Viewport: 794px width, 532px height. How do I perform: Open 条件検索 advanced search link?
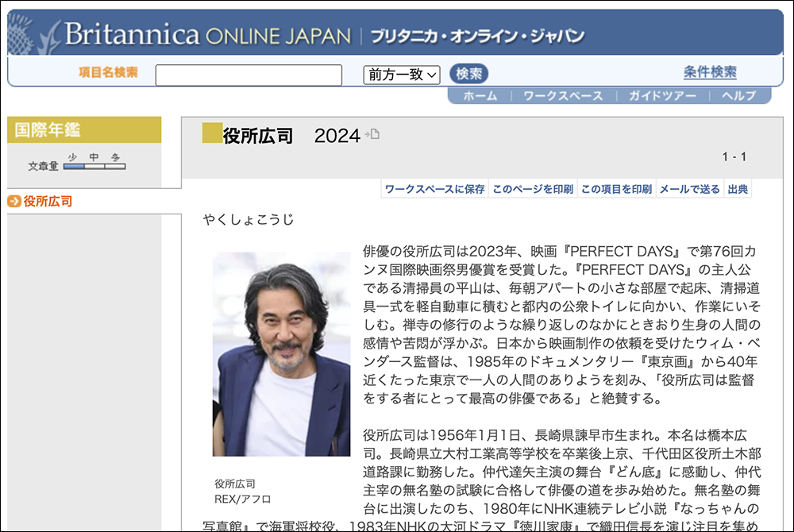710,72
